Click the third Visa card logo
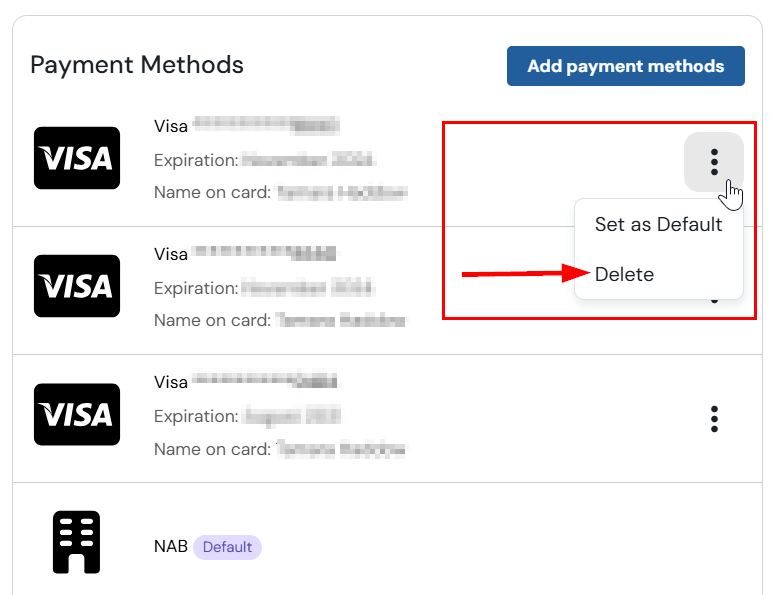 pyautogui.click(x=77, y=414)
